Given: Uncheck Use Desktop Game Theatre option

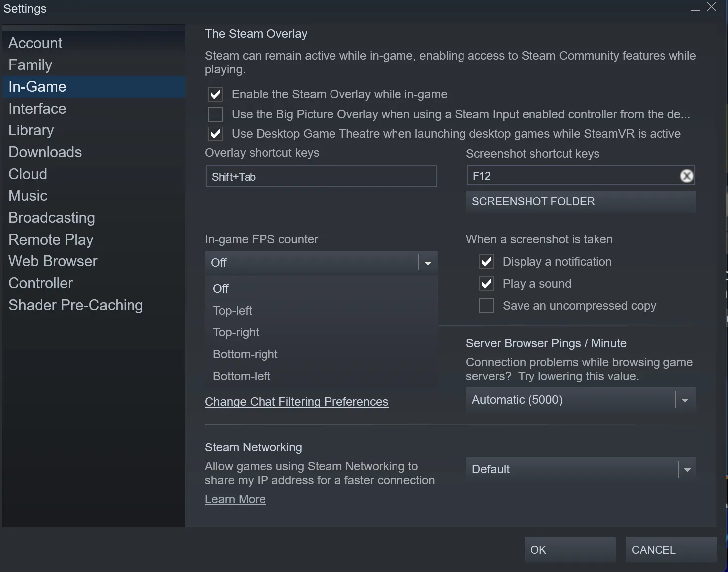Looking at the screenshot, I should point(215,133).
